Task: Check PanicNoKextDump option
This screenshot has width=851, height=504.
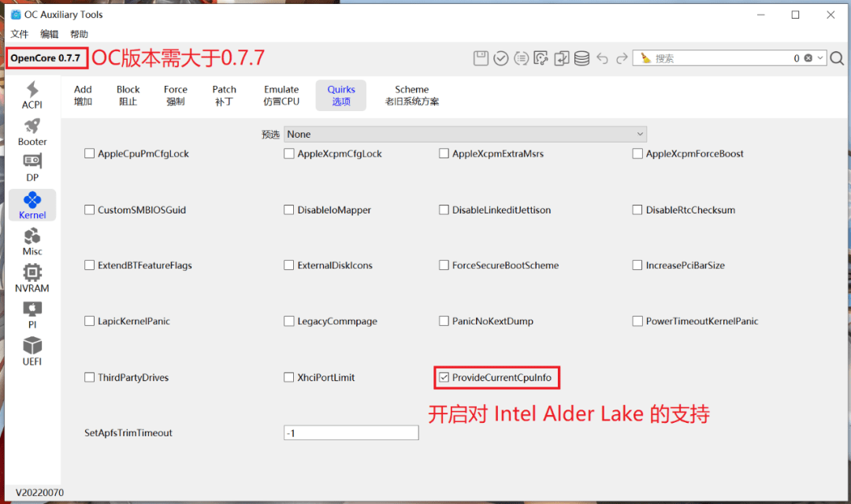Action: [444, 321]
